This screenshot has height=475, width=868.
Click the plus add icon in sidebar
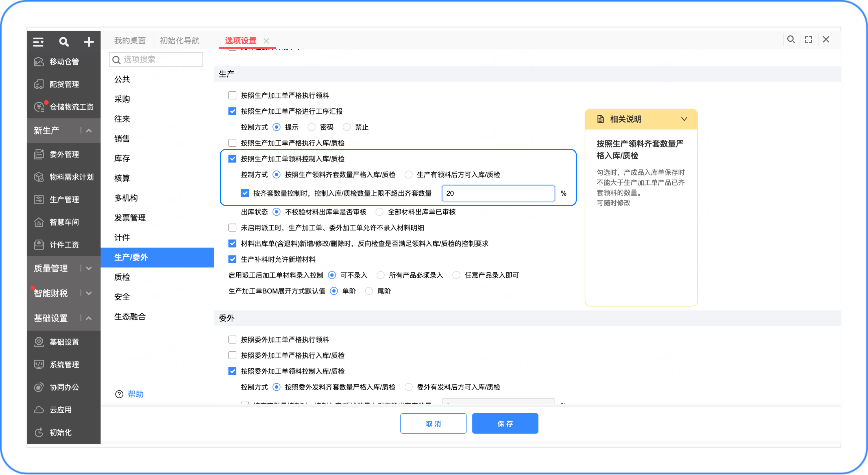pos(88,42)
